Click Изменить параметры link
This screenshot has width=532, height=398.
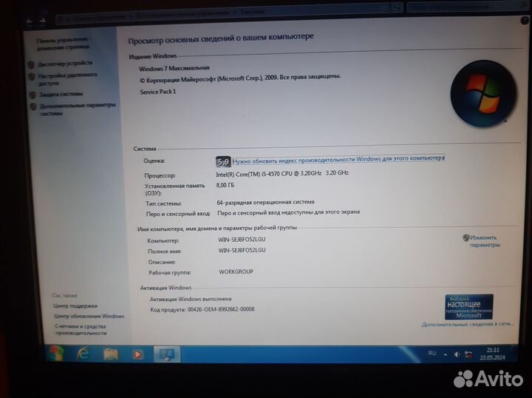click(484, 241)
